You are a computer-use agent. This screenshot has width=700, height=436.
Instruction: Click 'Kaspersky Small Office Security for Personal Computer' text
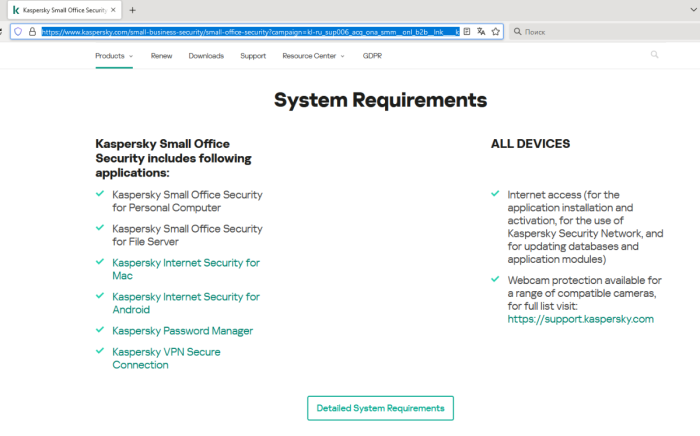[x=187, y=201]
